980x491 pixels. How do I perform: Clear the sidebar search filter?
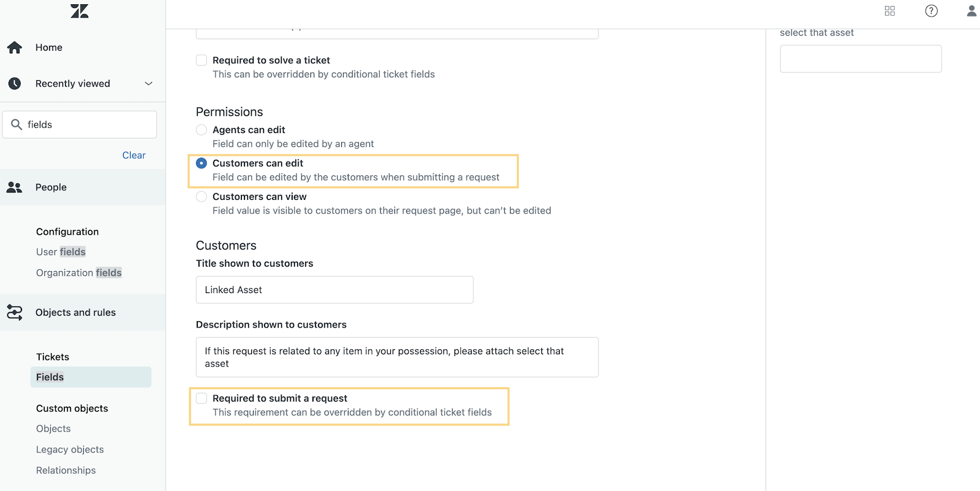tap(134, 155)
